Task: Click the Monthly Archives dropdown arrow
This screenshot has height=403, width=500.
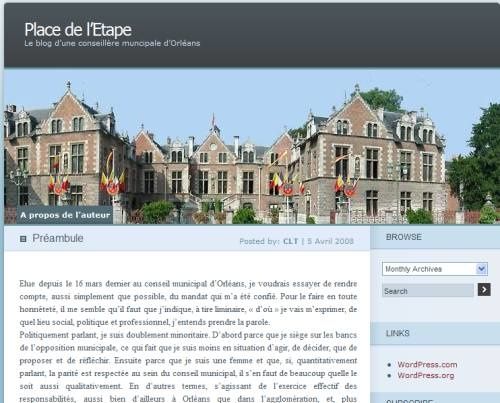Action: pos(481,269)
